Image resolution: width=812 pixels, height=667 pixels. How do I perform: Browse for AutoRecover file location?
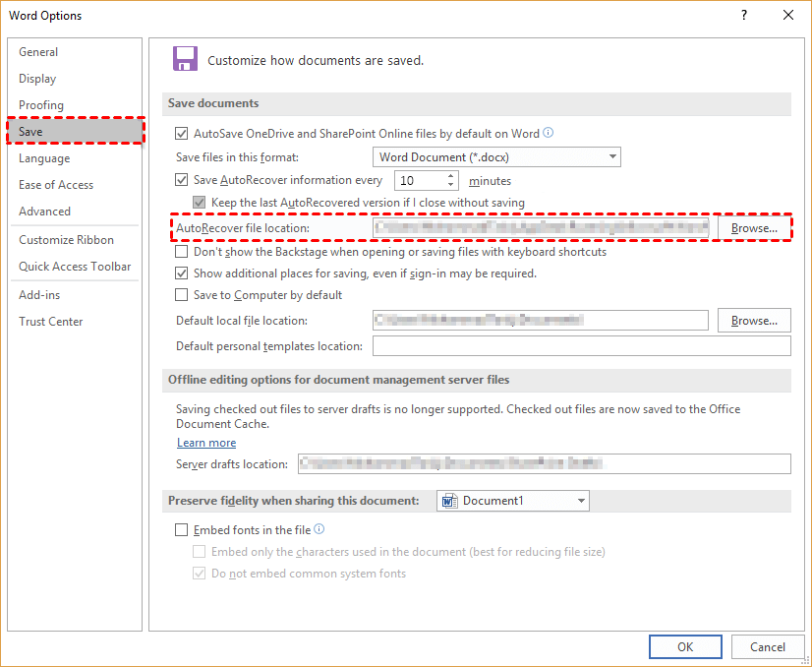point(754,228)
